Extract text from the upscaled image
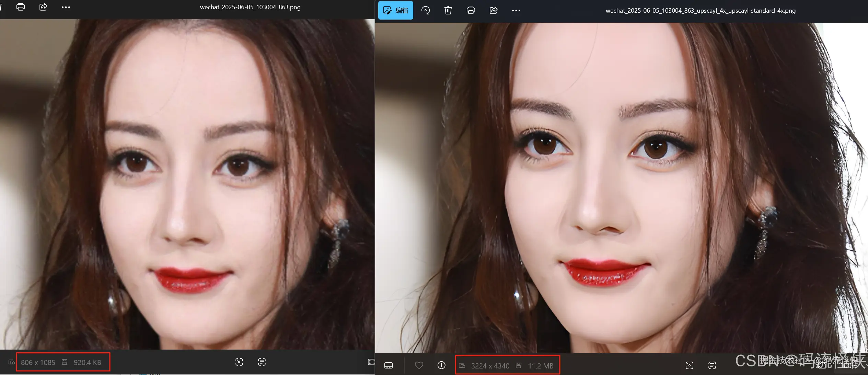868x375 pixels. (713, 365)
